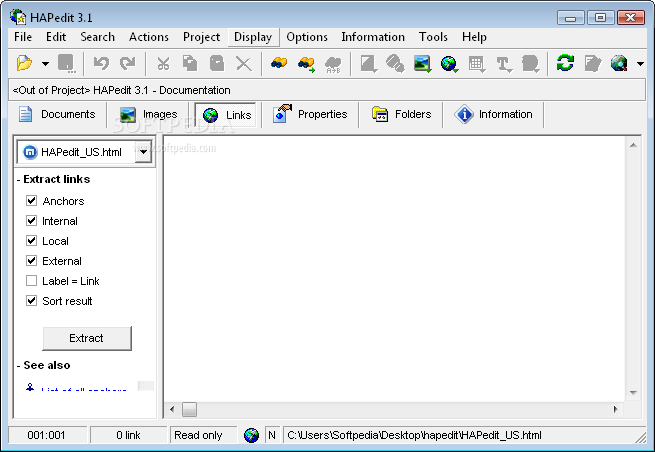655x452 pixels.
Task: Click the Open file folder icon
Action: pos(24,63)
